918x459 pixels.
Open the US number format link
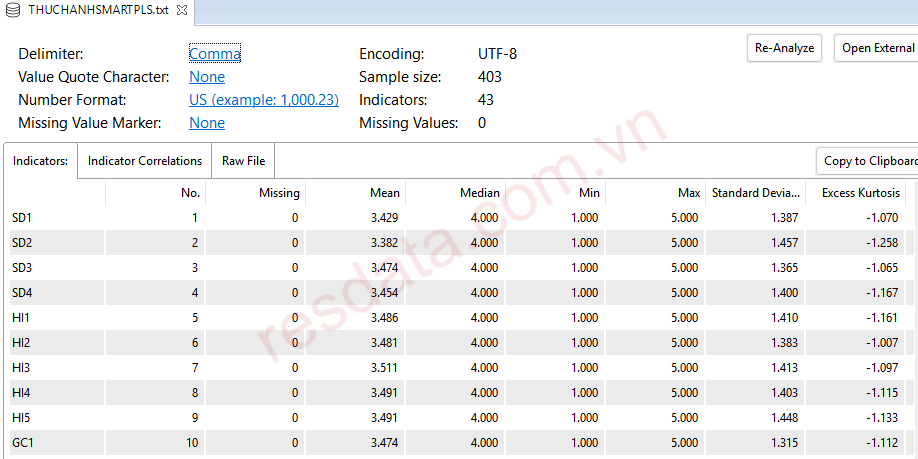tap(263, 100)
